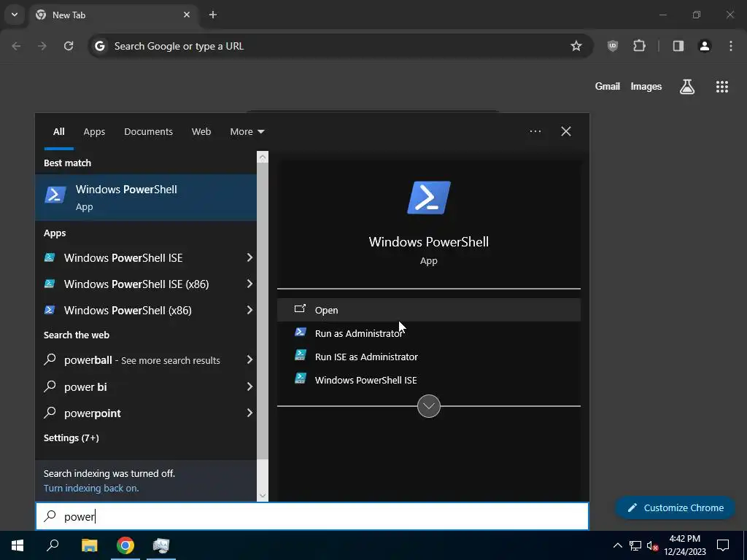The height and width of the screenshot is (560, 747).
Task: Bookmark this tab with star icon
Action: point(576,46)
